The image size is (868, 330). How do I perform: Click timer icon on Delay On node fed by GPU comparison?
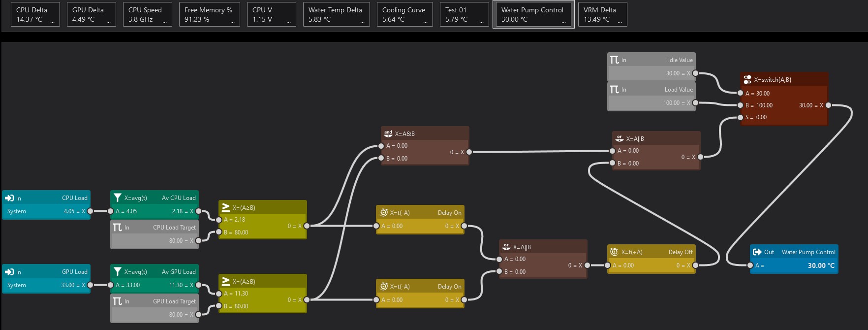coord(384,286)
